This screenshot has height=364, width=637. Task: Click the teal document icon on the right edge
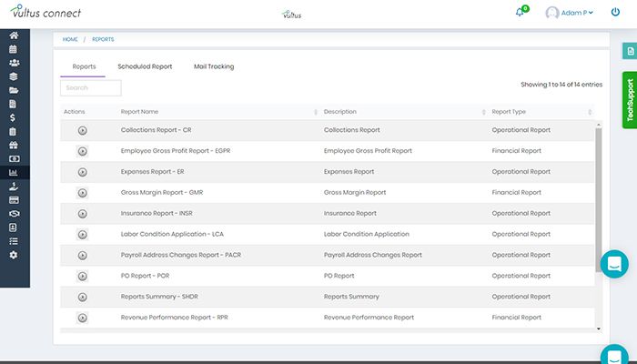(628, 52)
